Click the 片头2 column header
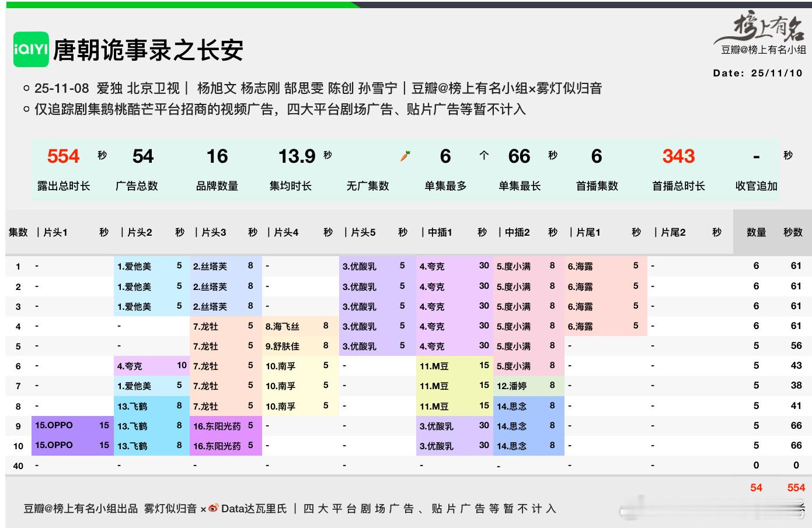This screenshot has height=528, width=812. click(x=140, y=232)
